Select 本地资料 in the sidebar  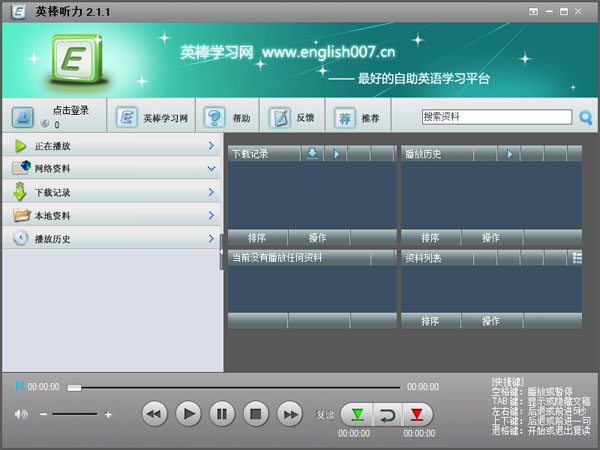pyautogui.click(x=111, y=215)
